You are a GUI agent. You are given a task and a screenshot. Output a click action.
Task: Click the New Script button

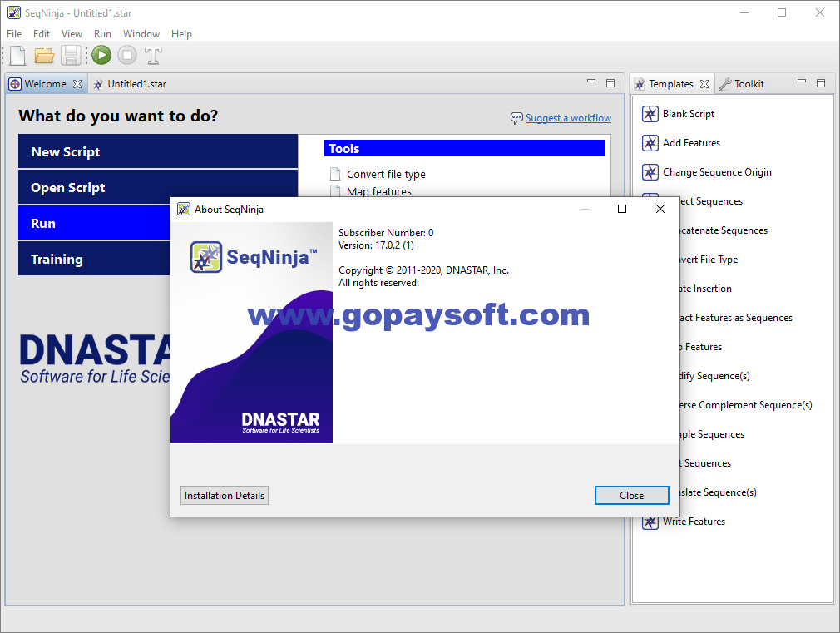158,151
